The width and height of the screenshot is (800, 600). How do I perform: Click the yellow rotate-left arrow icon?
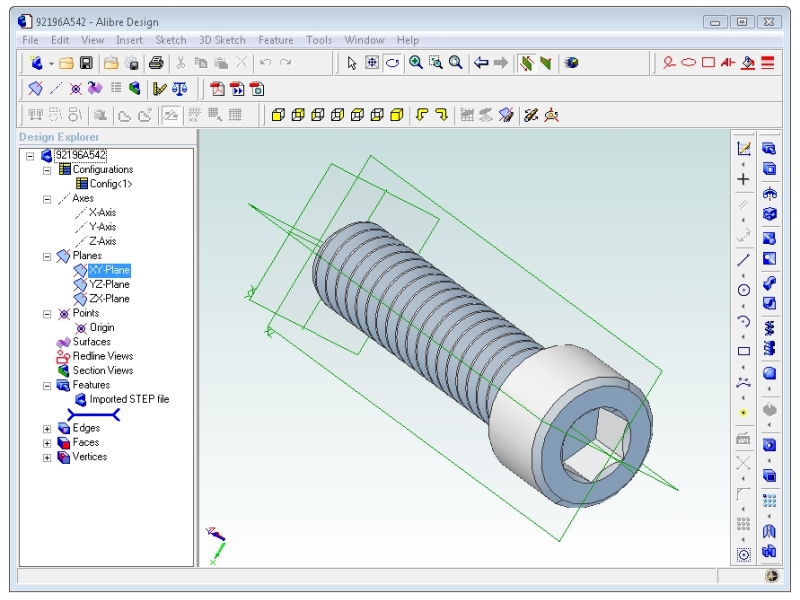tap(422, 115)
